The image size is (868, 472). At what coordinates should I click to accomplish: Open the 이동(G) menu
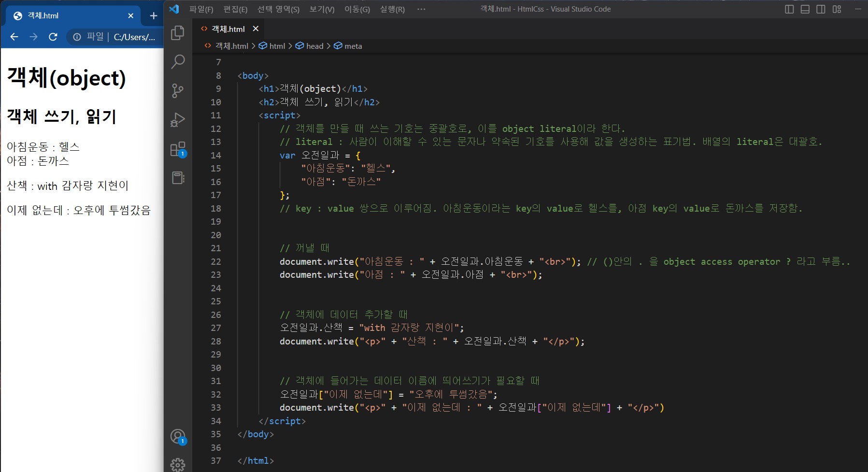coord(357,9)
